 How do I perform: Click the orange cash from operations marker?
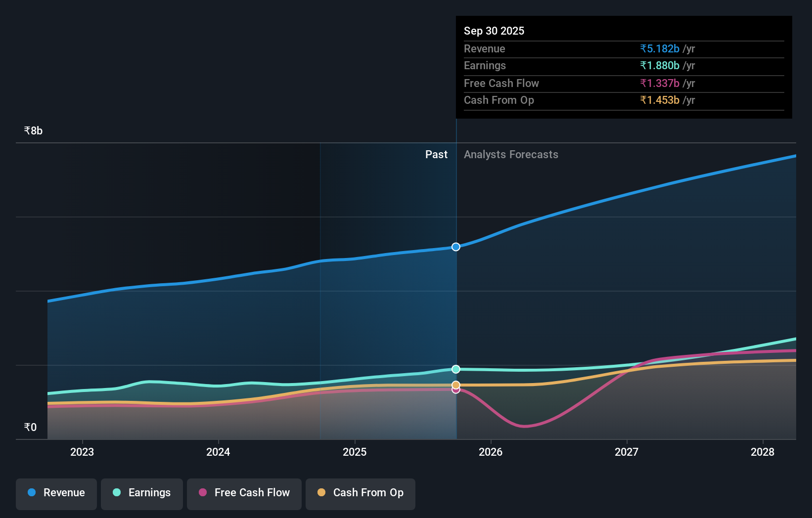pos(455,385)
